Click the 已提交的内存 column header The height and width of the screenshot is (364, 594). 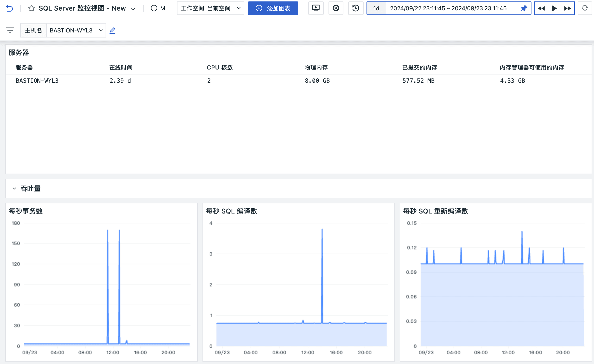point(419,67)
